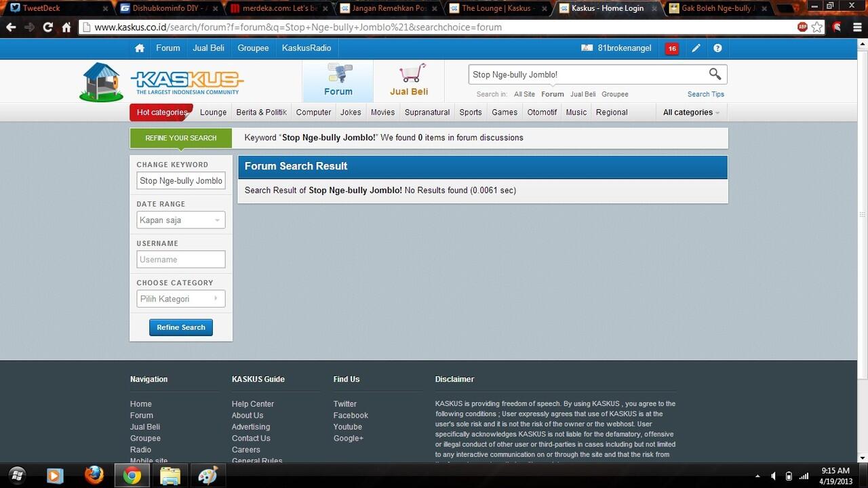This screenshot has height=488, width=868.
Task: Open the Chrome taskbar icon
Action: (x=132, y=475)
